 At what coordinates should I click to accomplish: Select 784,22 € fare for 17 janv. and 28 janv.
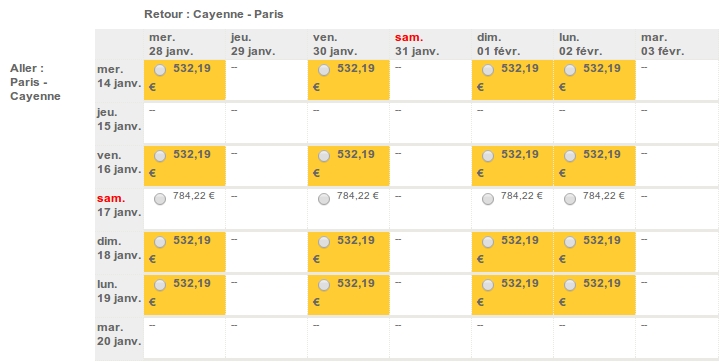coord(160,199)
